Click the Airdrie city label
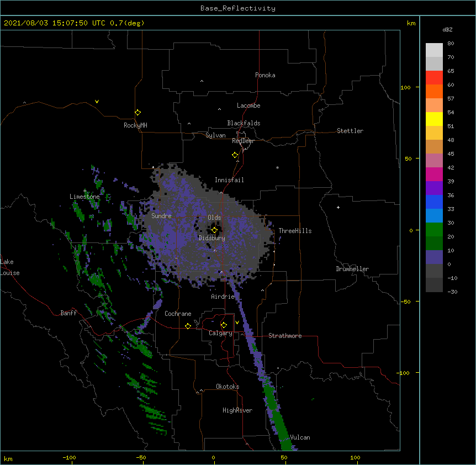Viewport: 476px width, 465px height. pos(223,297)
